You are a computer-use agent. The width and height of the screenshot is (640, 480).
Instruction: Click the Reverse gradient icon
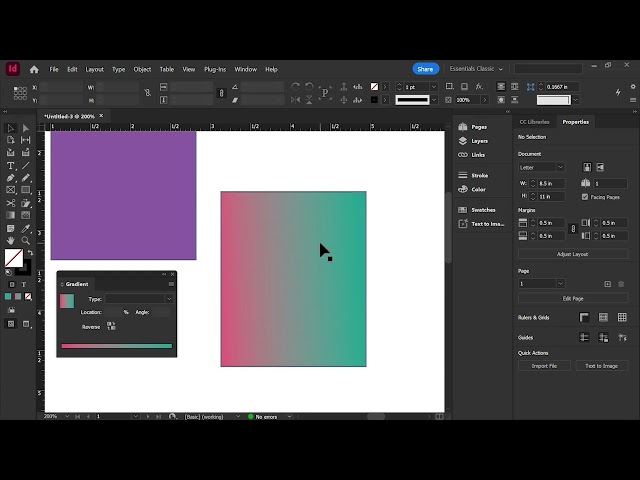[111, 326]
